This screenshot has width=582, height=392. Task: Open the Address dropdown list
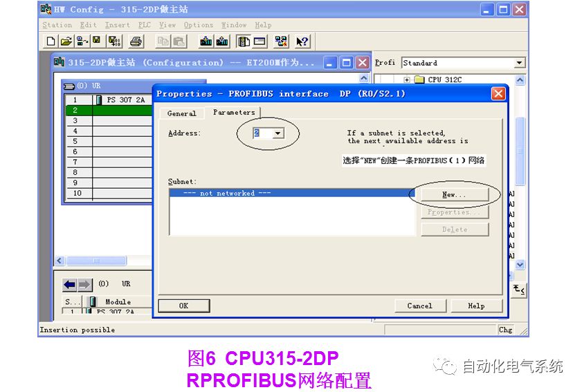tap(278, 133)
